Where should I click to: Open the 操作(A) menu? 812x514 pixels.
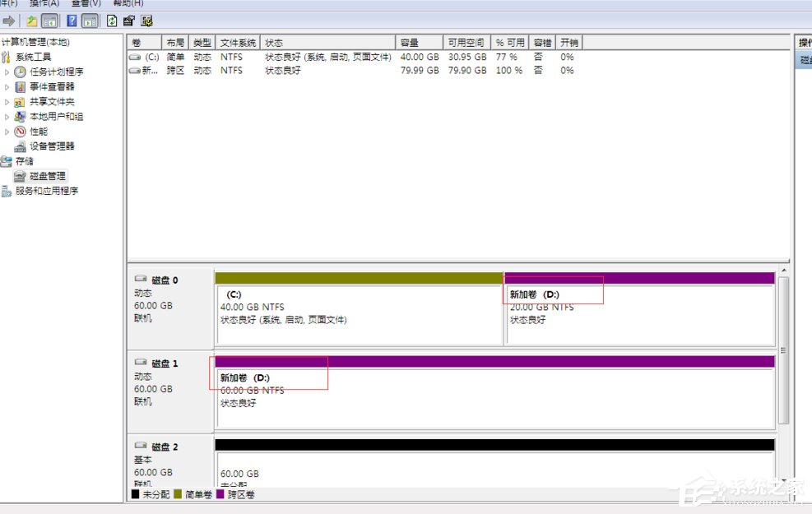coord(45,2)
